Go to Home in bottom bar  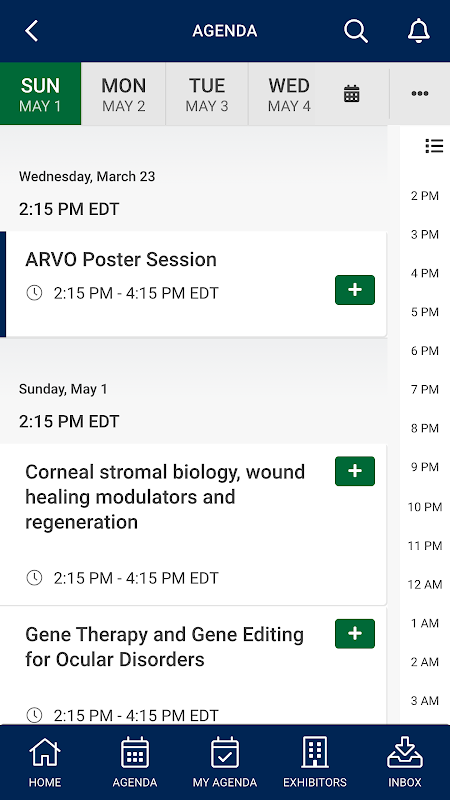[x=45, y=762]
